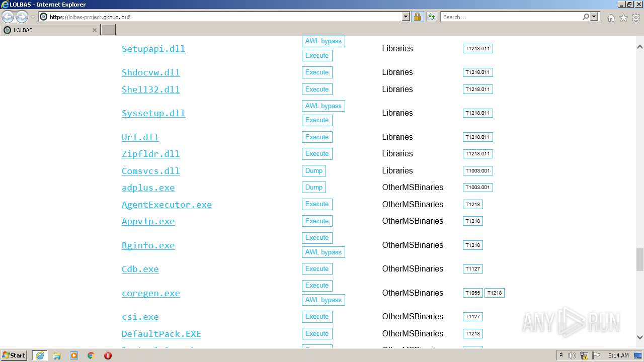Click AWL bypass tag for Setupapi.dll

[323, 41]
